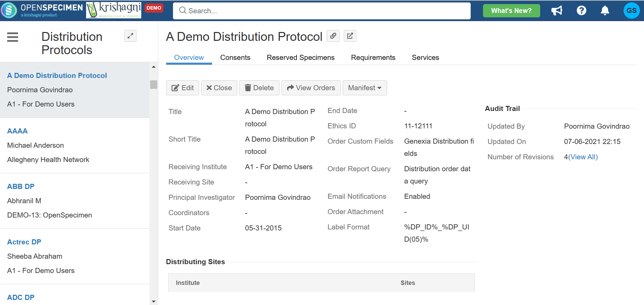Open Reserved Specimens tab

[301, 58]
